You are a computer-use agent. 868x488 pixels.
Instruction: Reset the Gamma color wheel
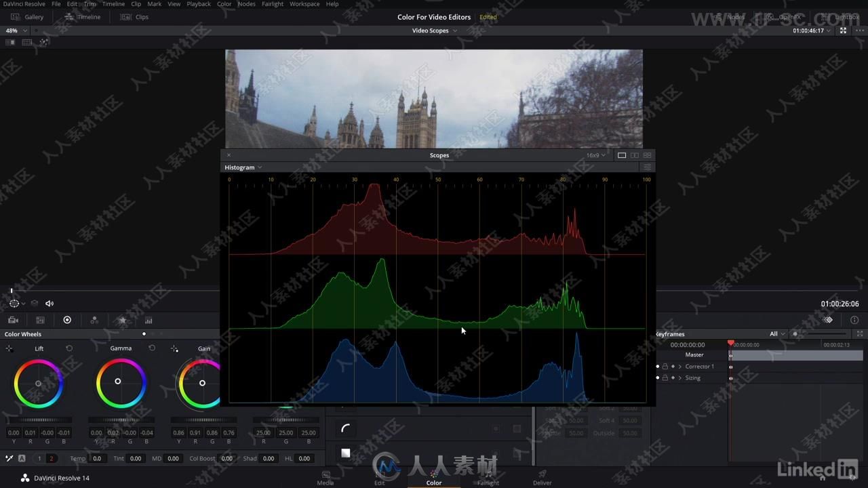pos(152,348)
